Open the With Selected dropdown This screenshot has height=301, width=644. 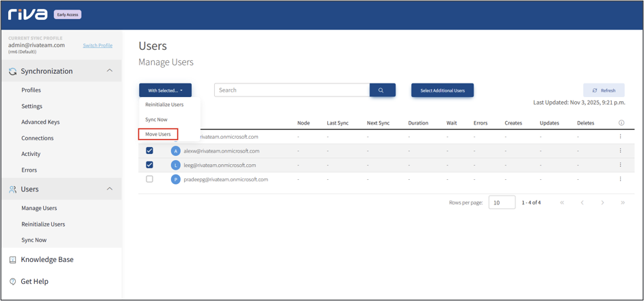pyautogui.click(x=165, y=90)
